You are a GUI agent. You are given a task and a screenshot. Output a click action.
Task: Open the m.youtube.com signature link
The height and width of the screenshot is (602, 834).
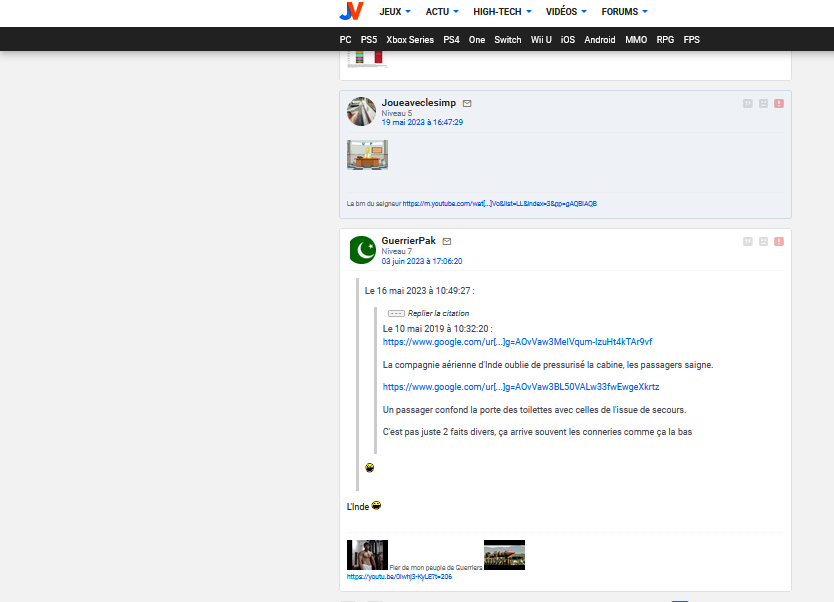pos(499,204)
